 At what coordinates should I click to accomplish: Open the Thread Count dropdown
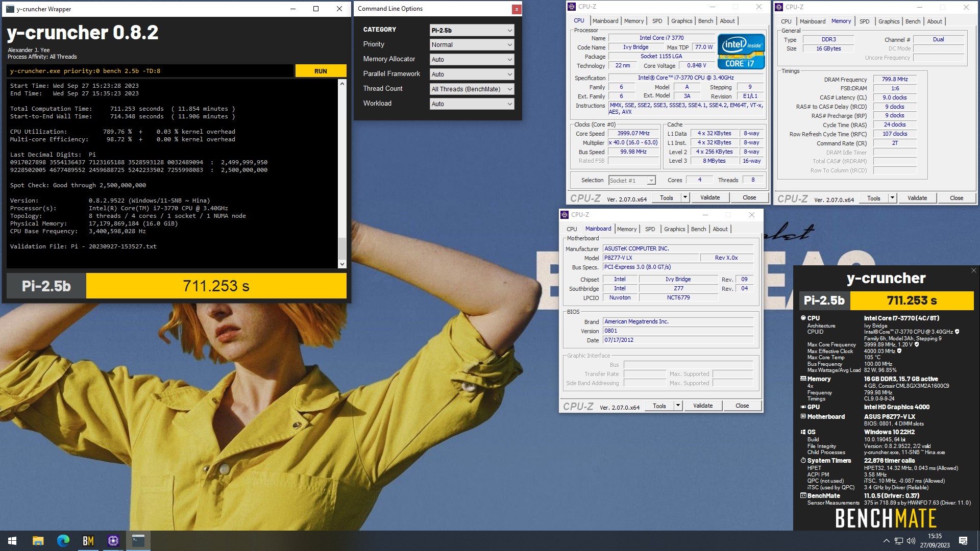472,89
